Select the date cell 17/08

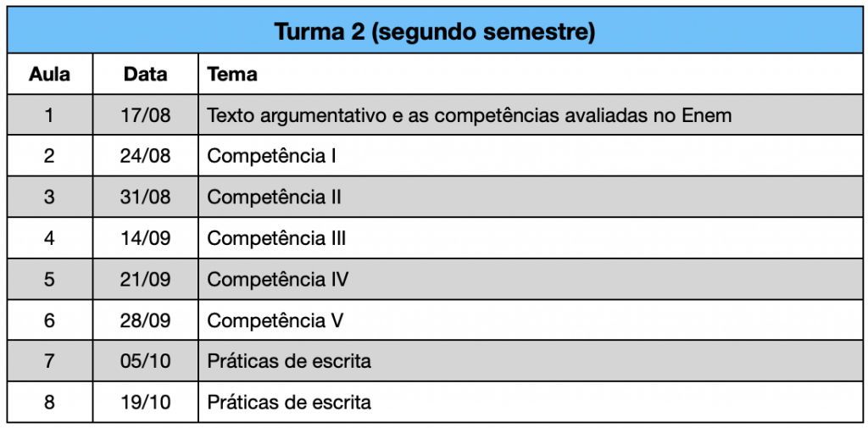coord(146,114)
